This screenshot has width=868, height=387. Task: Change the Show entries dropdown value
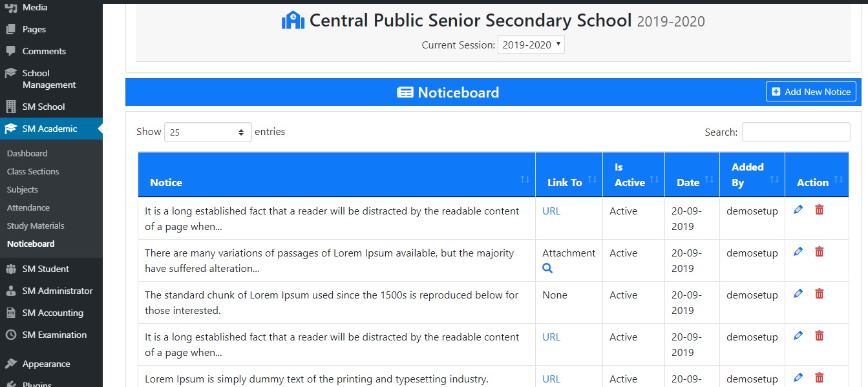[207, 131]
